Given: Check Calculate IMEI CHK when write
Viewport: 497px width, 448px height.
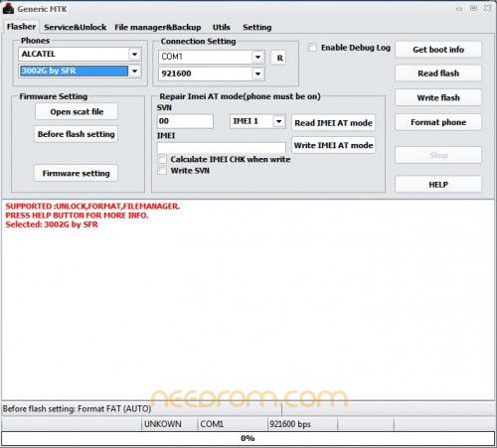Looking at the screenshot, I should [162, 159].
